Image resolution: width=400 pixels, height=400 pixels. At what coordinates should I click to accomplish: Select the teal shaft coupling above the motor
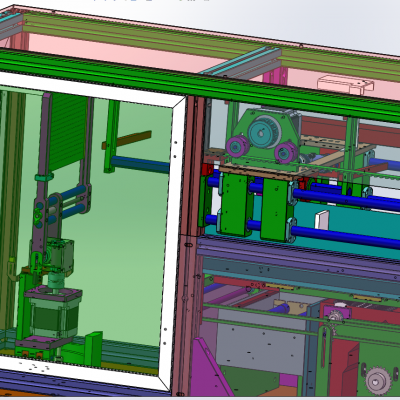(x=57, y=280)
